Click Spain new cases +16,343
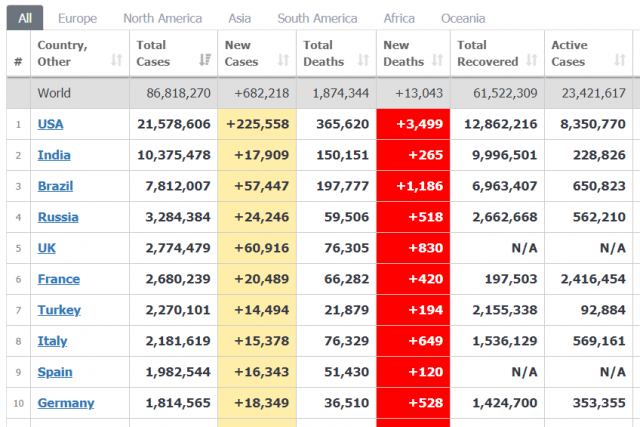 (x=262, y=372)
